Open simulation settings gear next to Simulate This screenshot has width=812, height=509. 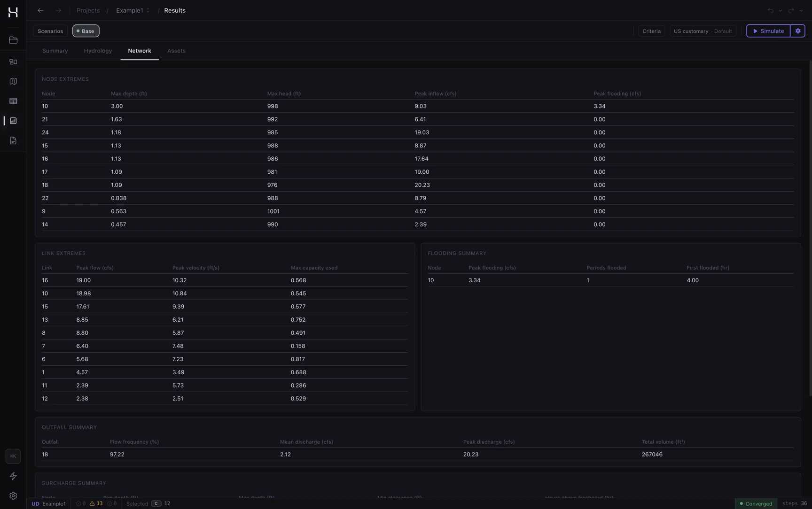coord(798,31)
